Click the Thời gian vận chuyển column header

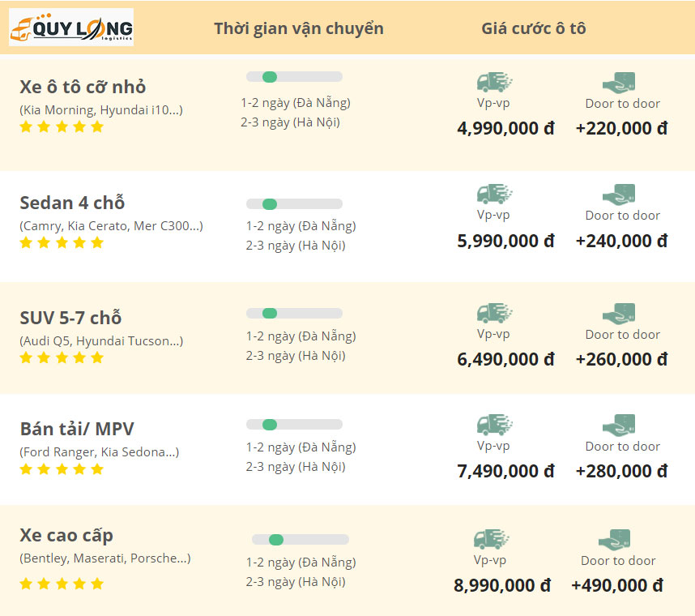(299, 28)
